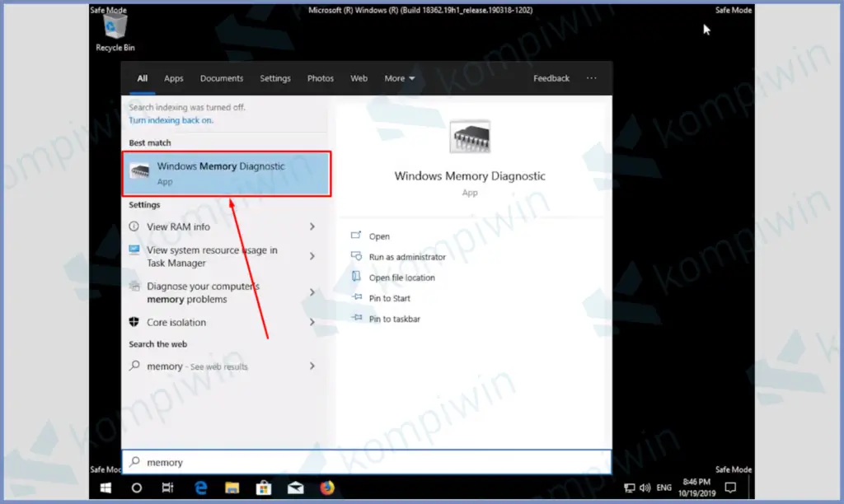Launch Firefox from the taskbar
This screenshot has height=504, width=844.
[327, 488]
